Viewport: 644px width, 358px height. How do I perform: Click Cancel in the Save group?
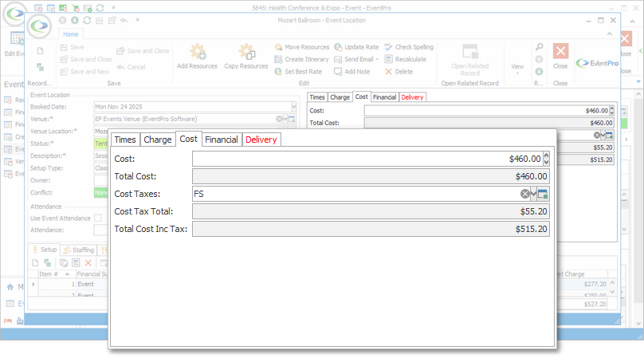131,67
